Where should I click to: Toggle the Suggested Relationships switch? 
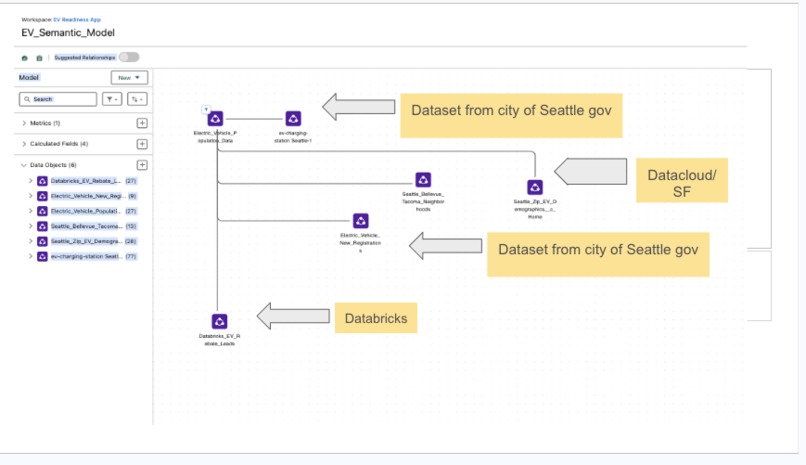click(x=129, y=57)
